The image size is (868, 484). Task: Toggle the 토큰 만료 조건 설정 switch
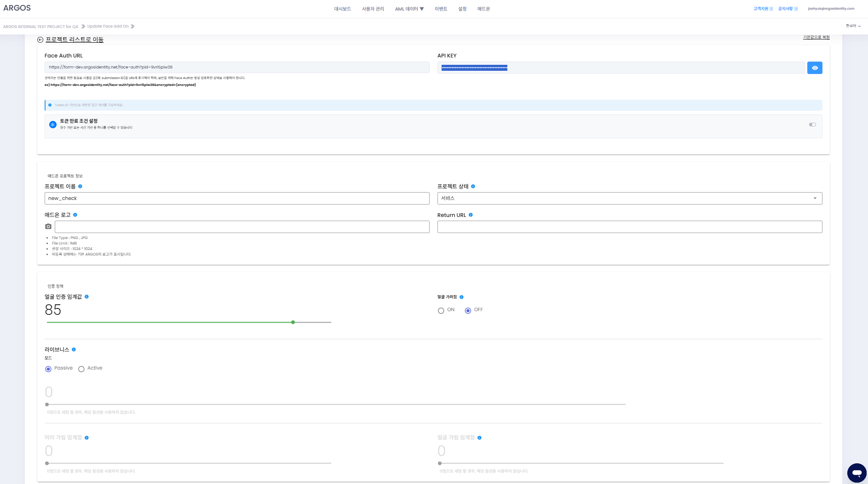point(812,125)
